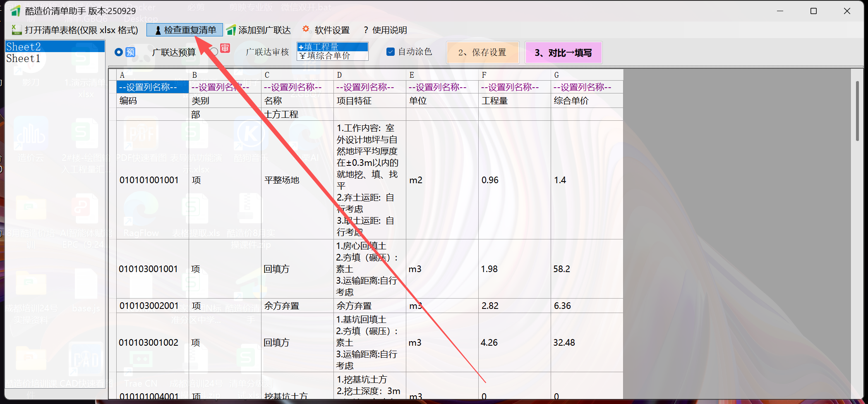Click the blue 预 icon
This screenshot has width=868, height=404.
(x=130, y=52)
